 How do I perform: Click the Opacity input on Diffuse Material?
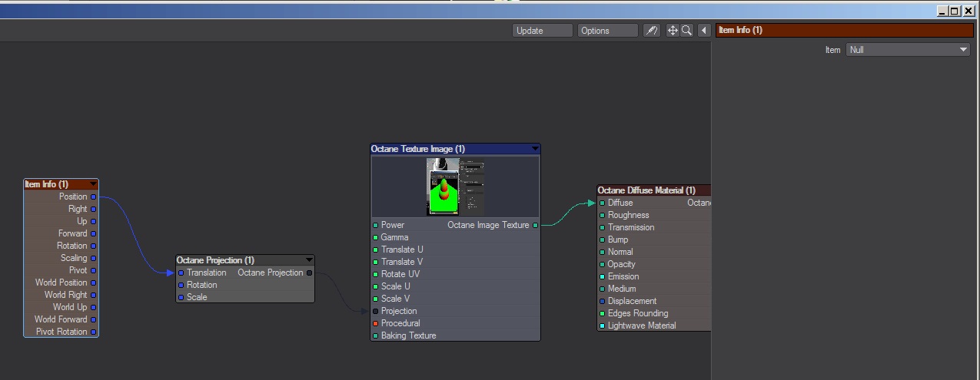603,264
